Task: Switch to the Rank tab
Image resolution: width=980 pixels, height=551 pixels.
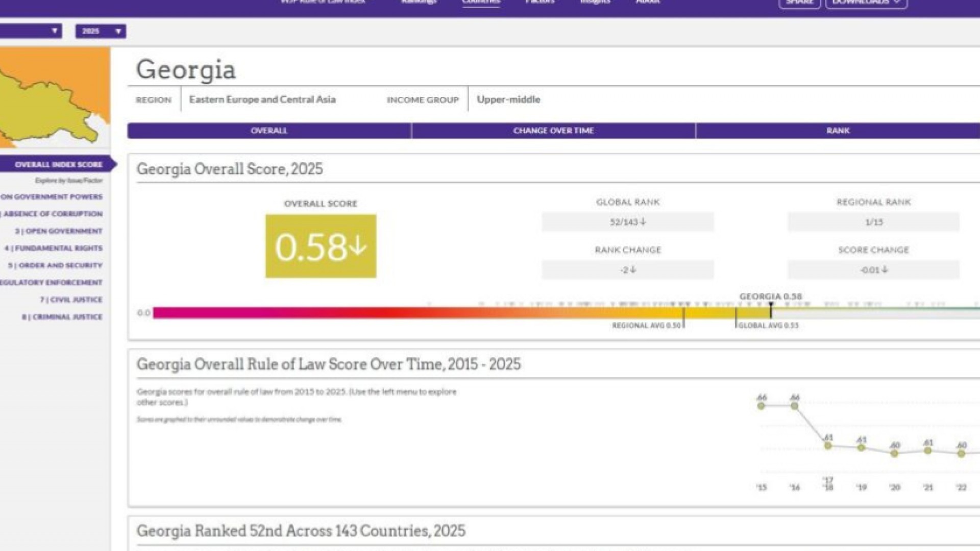Action: [x=838, y=131]
